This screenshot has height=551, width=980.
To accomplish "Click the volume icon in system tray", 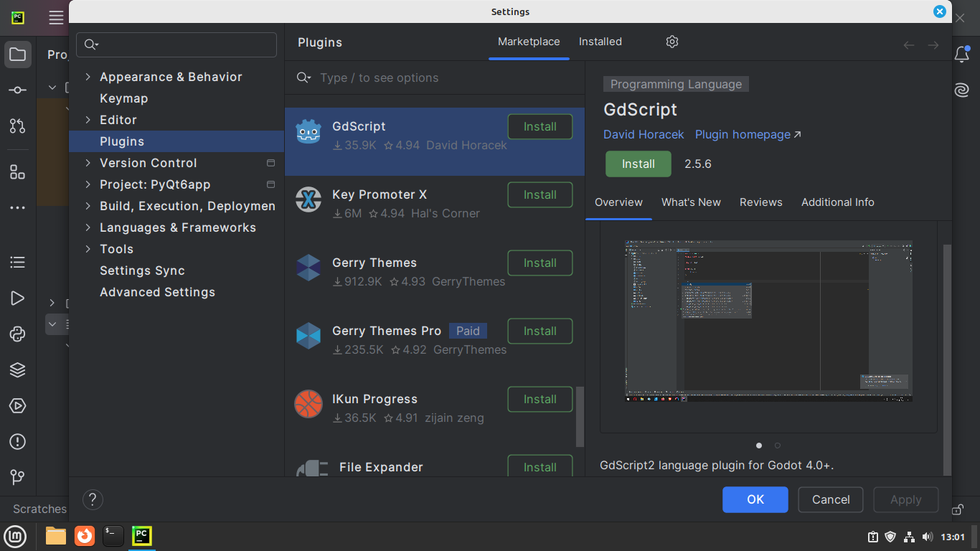I will coord(927,537).
